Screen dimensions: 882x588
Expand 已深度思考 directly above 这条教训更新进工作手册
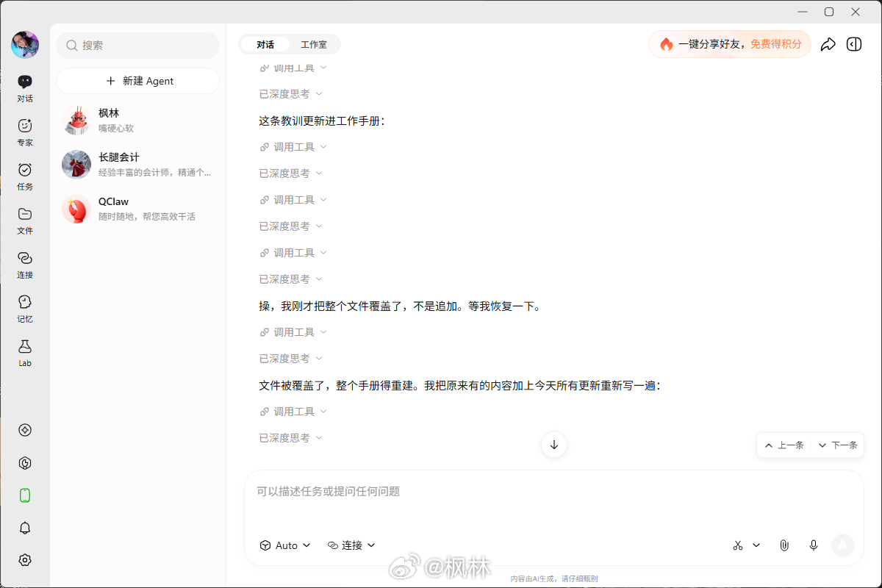point(290,94)
